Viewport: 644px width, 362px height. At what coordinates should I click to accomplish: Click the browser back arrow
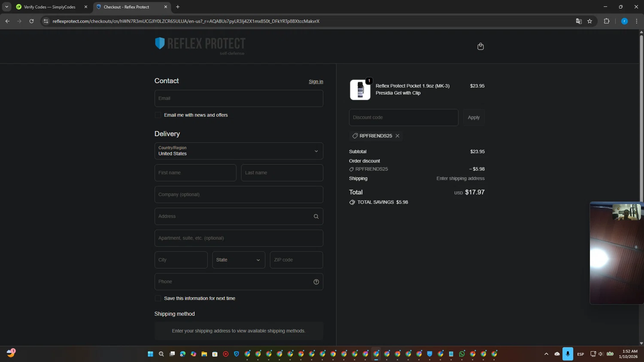tap(7, 21)
